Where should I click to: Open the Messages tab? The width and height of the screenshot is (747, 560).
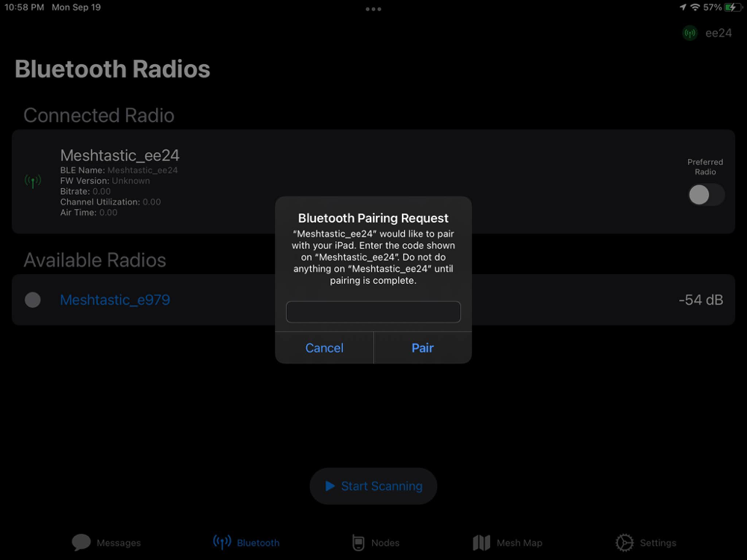tap(106, 542)
